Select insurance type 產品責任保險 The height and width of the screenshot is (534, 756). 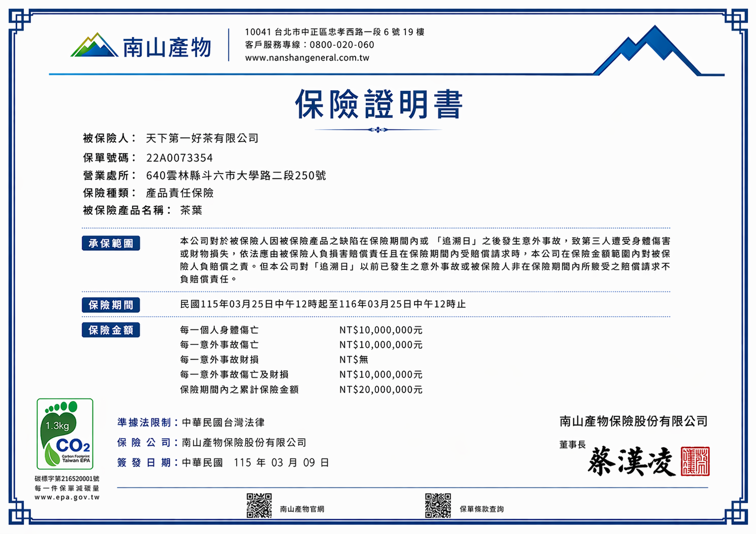click(x=180, y=193)
